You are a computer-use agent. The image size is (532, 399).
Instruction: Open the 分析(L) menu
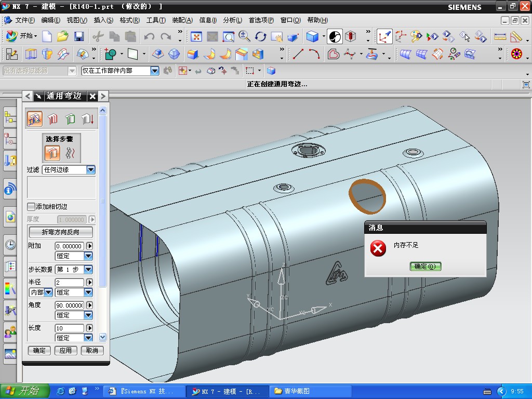click(232, 20)
